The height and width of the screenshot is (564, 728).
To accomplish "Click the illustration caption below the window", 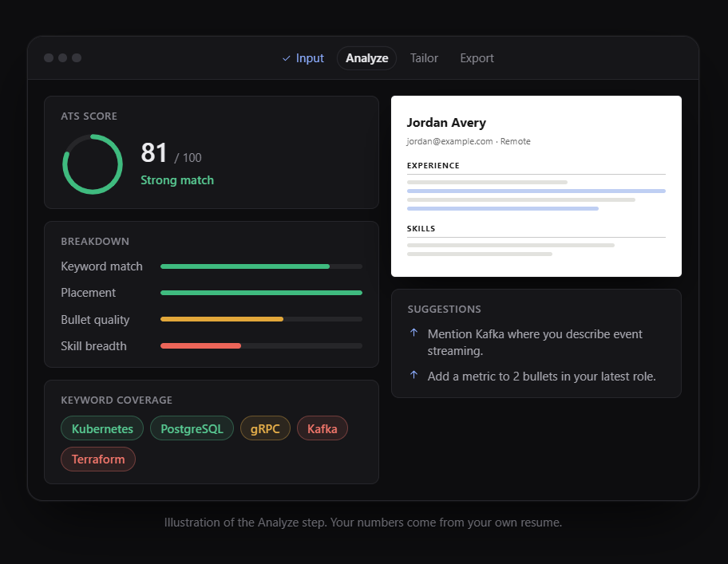I will 363,523.
